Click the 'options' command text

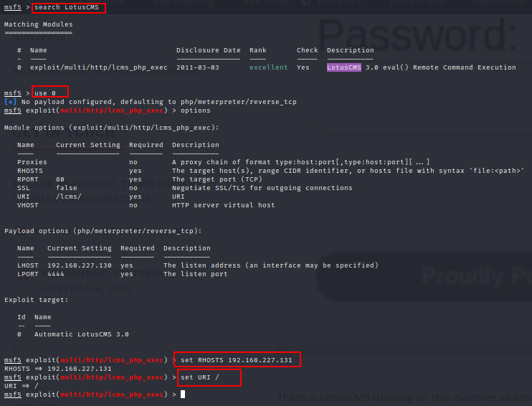click(x=196, y=110)
